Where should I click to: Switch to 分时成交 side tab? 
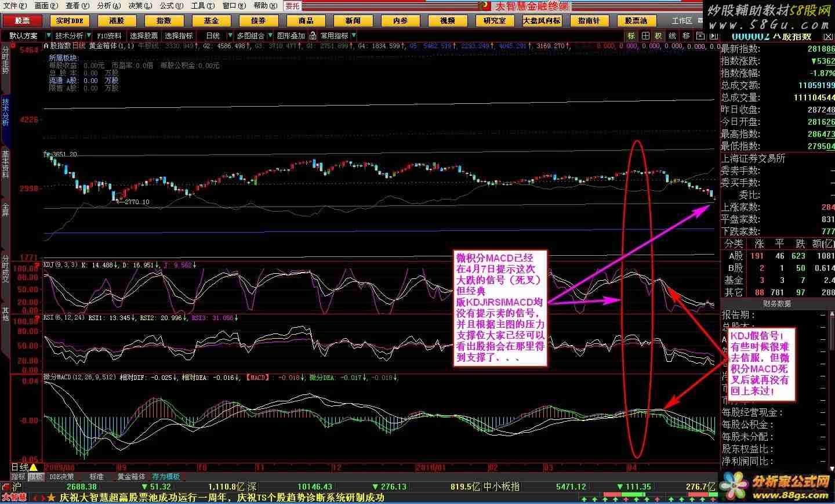click(5, 269)
